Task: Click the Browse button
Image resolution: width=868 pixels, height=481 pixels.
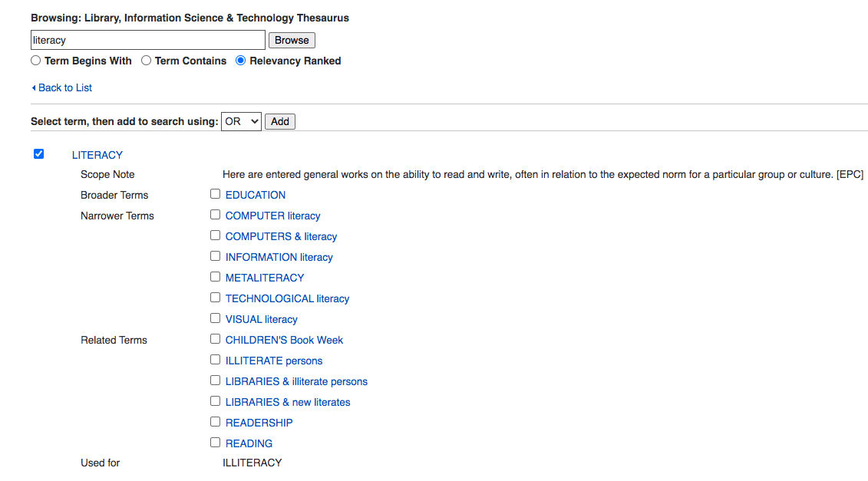Action: pyautogui.click(x=292, y=40)
